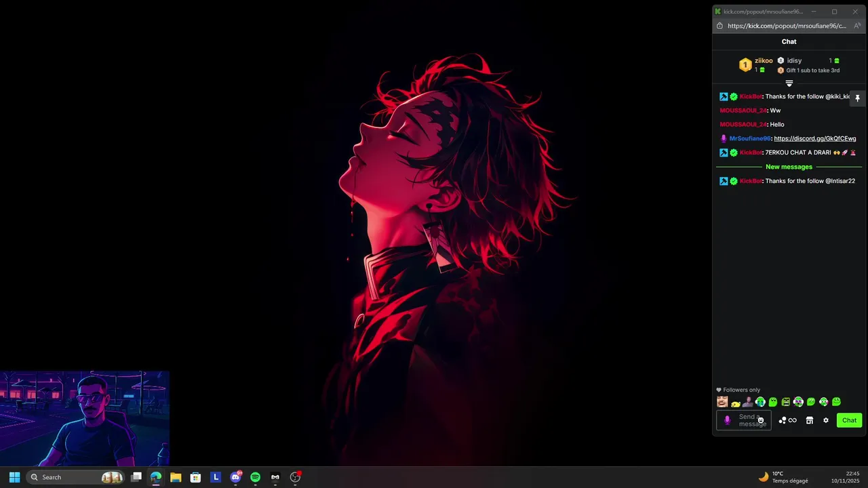Click the idisy second place gifter

coord(794,60)
